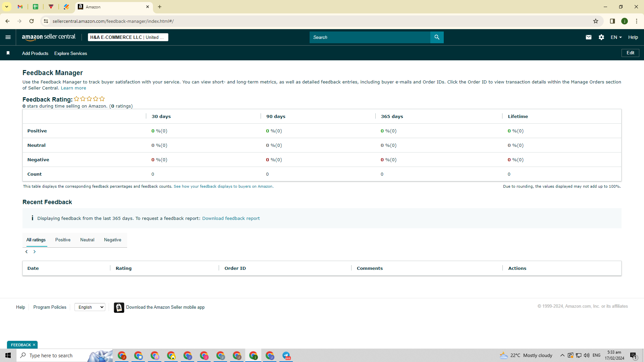Image resolution: width=644 pixels, height=362 pixels.
Task: Click into the Search input field
Action: pyautogui.click(x=370, y=37)
